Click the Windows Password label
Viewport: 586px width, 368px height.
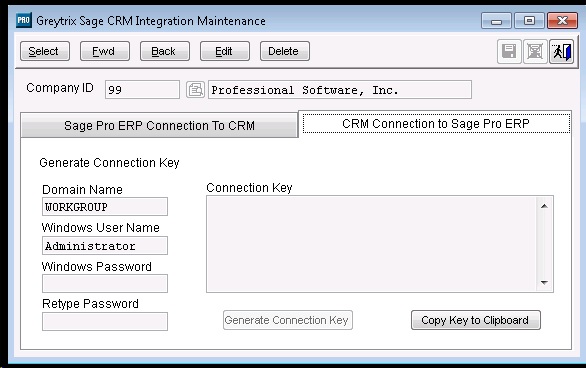pos(97,266)
